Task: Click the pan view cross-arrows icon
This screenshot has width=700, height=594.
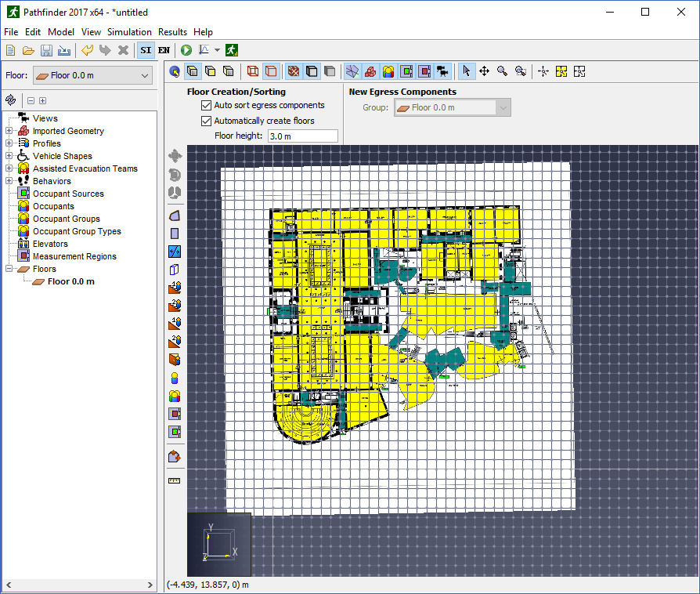Action: pyautogui.click(x=485, y=71)
